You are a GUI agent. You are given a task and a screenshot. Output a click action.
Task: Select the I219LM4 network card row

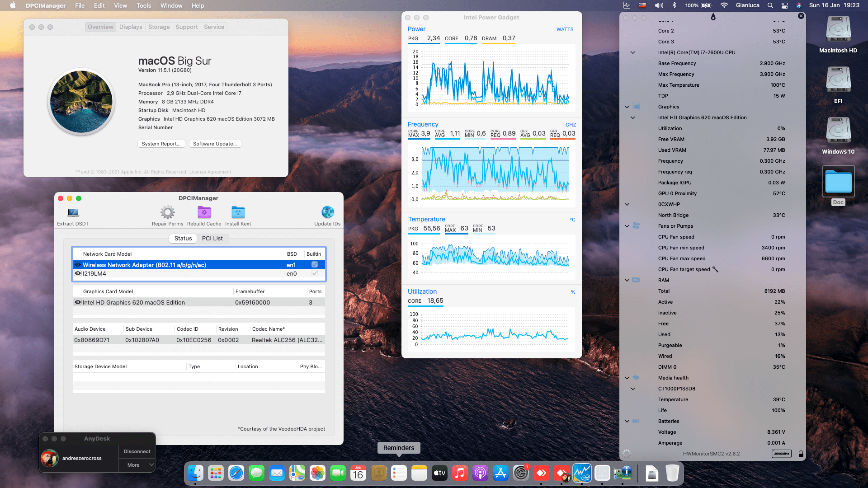pyautogui.click(x=181, y=273)
